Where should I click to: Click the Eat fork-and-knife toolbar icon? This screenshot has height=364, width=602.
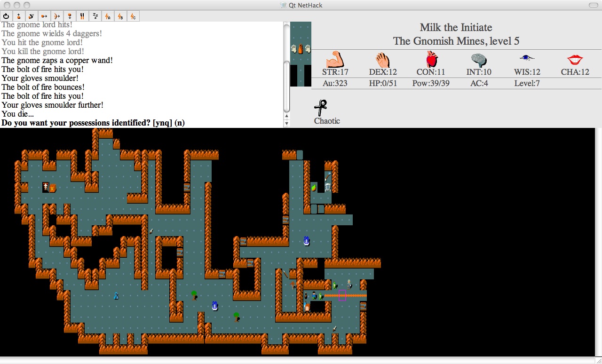click(x=83, y=16)
